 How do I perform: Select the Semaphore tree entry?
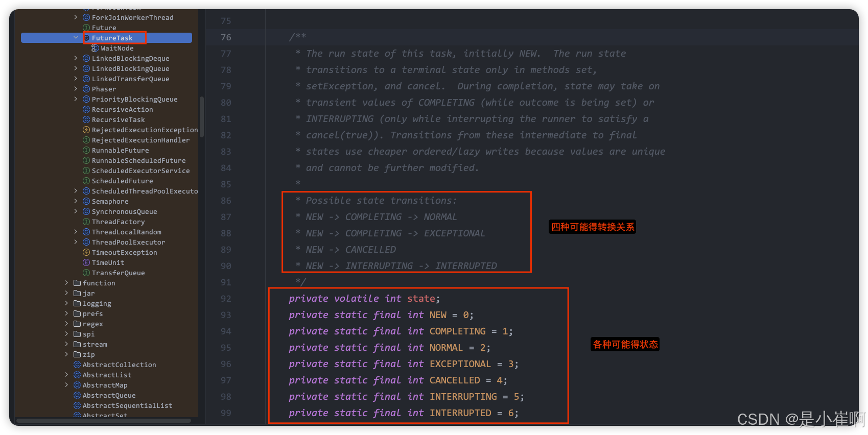110,201
